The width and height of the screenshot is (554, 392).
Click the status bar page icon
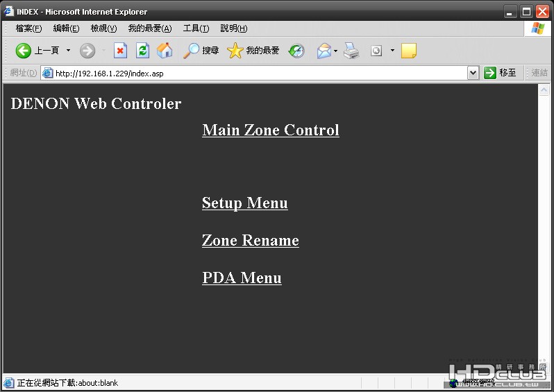pyautogui.click(x=8, y=382)
